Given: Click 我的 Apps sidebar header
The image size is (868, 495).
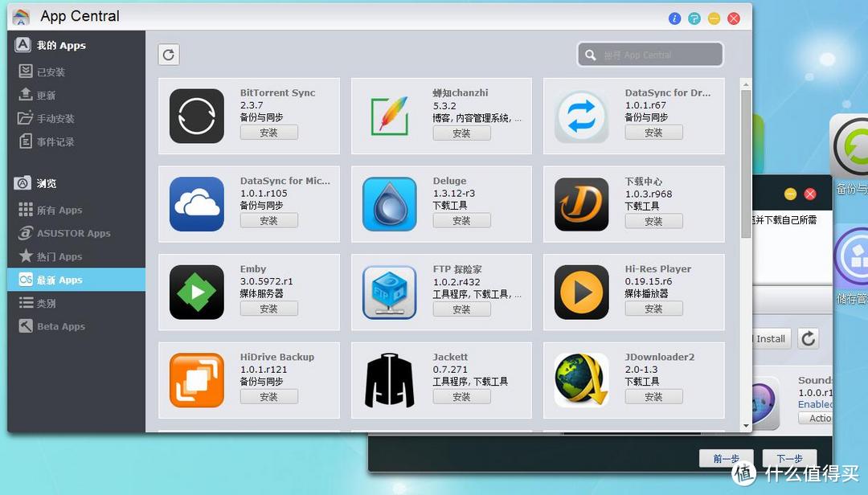Looking at the screenshot, I should 51,45.
